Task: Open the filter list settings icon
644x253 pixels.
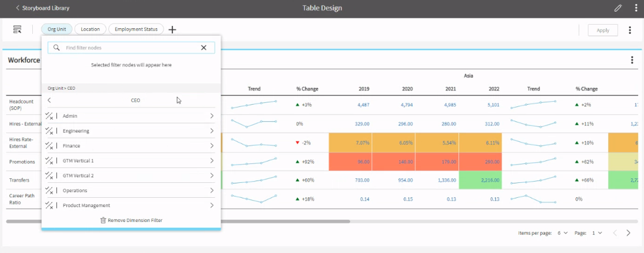Action: pos(17,29)
